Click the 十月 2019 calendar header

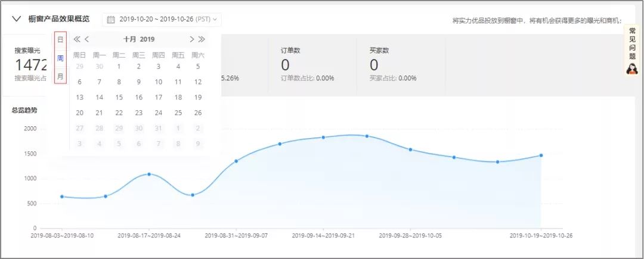(138, 39)
